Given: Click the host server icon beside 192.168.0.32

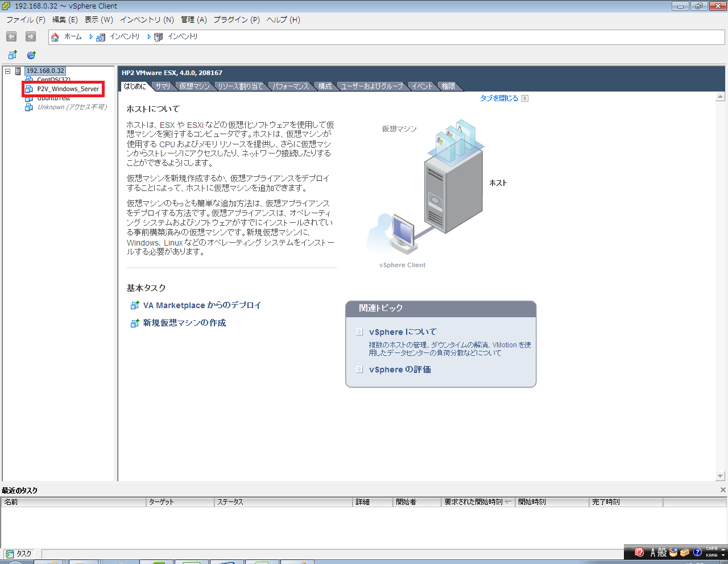Looking at the screenshot, I should coord(18,71).
